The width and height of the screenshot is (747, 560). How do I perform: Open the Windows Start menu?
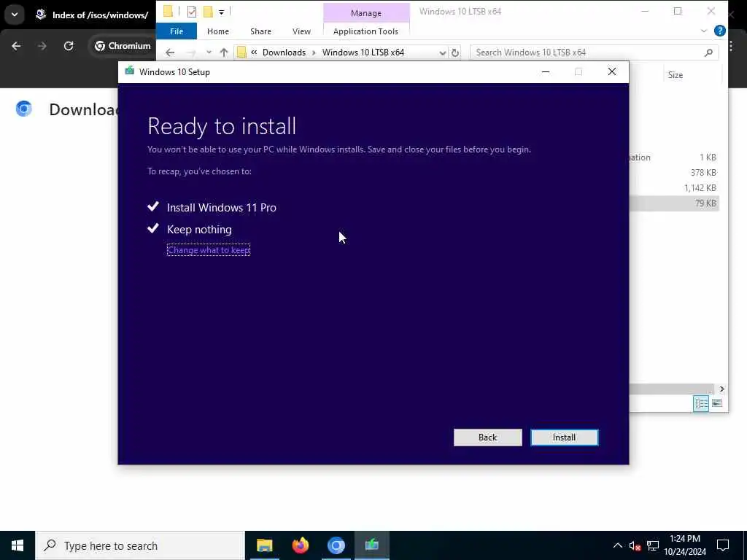tap(18, 545)
